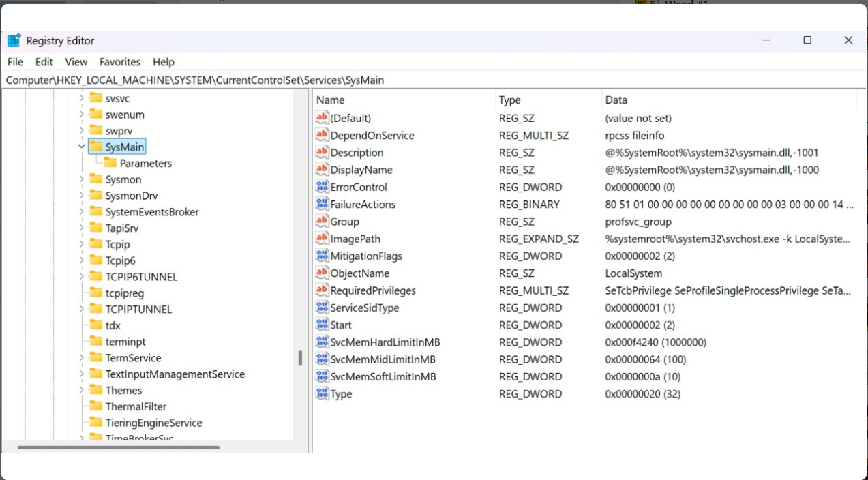Screen dimensions: 868x480
Task: Click the '0x00000064 (100)' data value
Action: click(646, 359)
